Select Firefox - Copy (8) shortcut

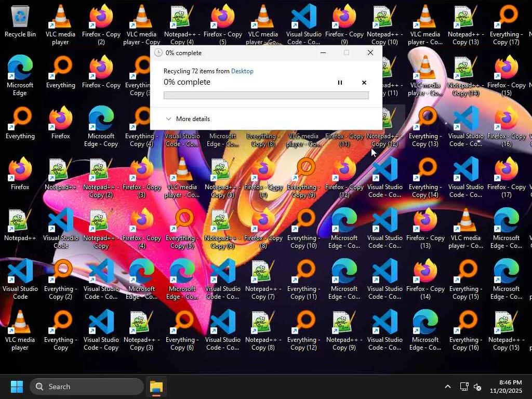pos(263,229)
